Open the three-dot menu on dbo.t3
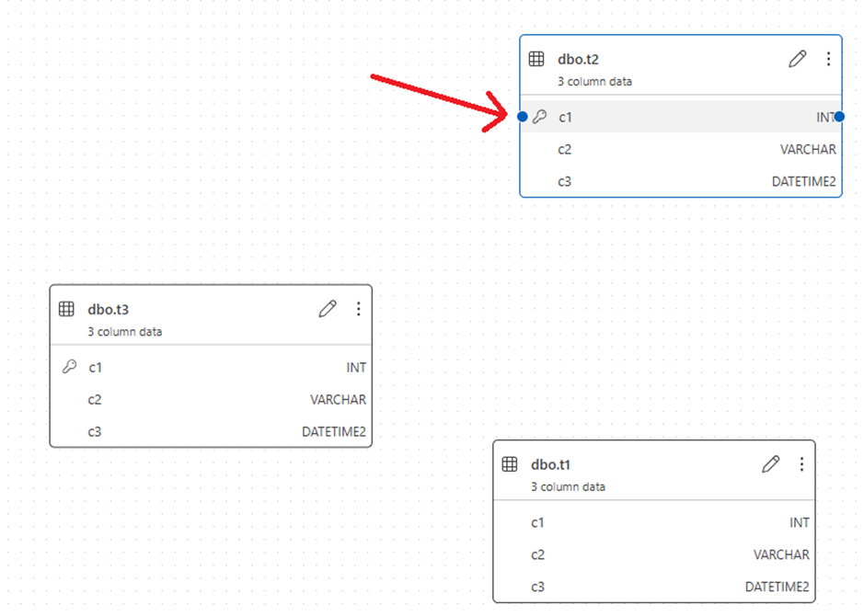Screen dimensions: 864x616 pyautogui.click(x=358, y=309)
